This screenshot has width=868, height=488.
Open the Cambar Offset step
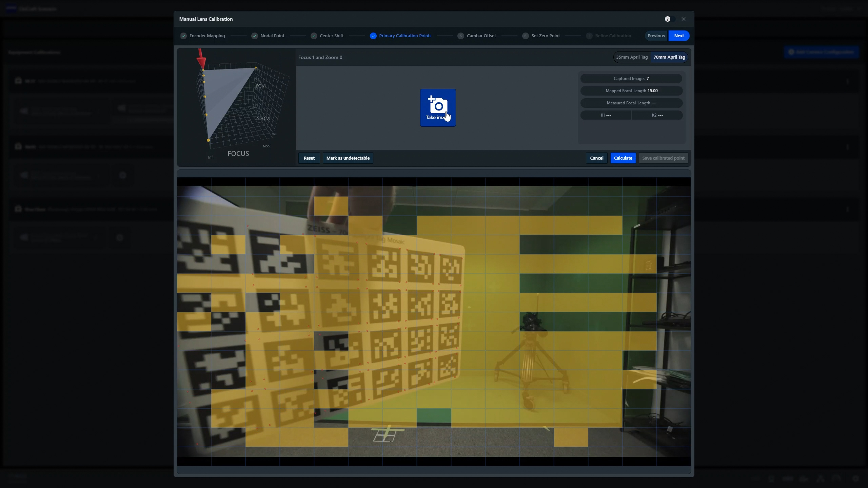[477, 36]
